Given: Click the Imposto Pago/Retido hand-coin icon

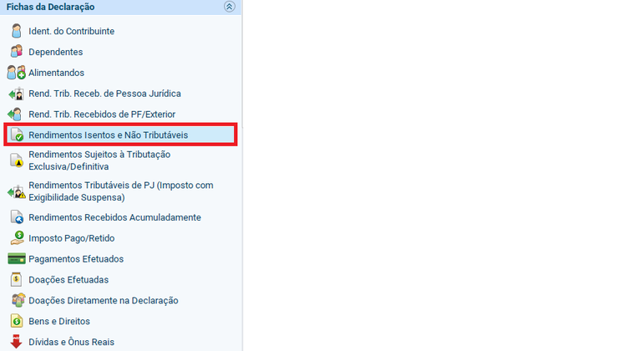Looking at the screenshot, I should [16, 238].
